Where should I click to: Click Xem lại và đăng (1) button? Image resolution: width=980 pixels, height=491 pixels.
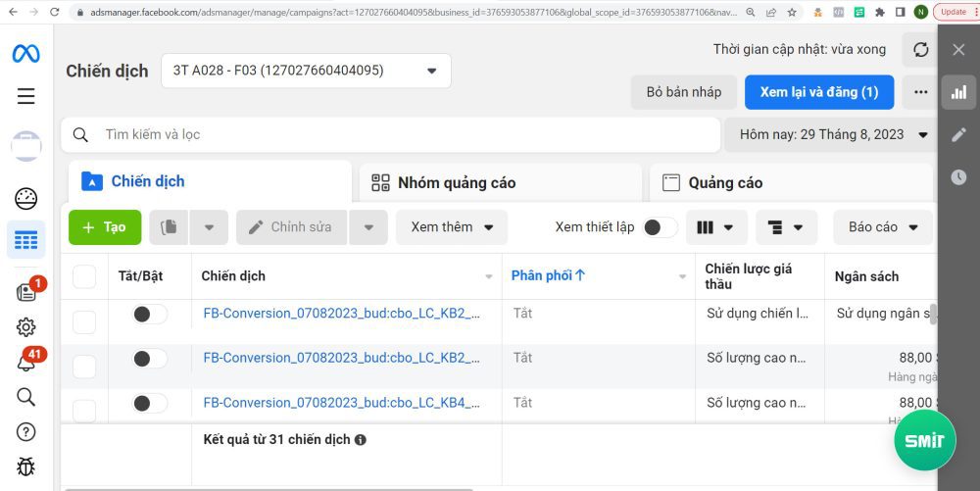[x=819, y=92]
